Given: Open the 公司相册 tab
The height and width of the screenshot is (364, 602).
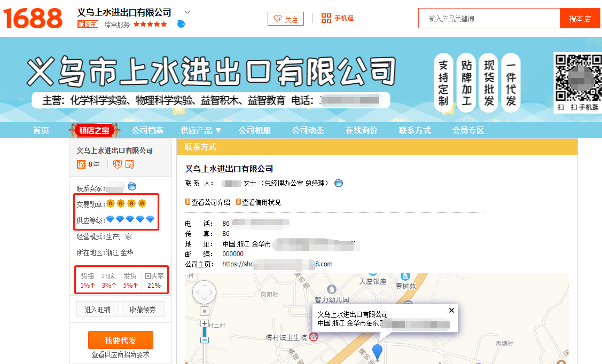Looking at the screenshot, I should coord(255,130).
